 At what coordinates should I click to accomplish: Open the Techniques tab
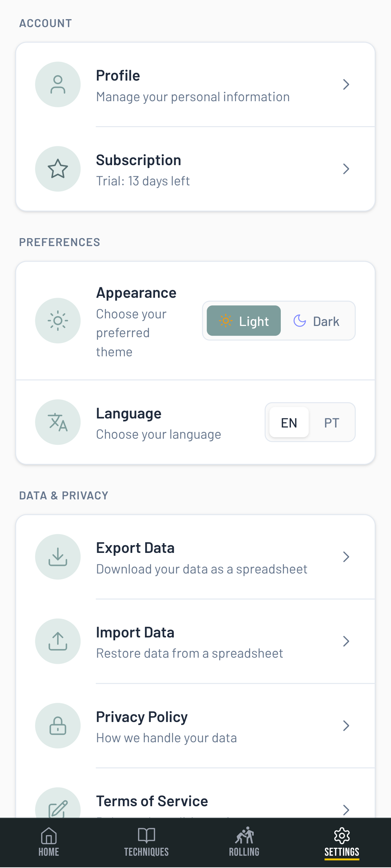click(146, 842)
